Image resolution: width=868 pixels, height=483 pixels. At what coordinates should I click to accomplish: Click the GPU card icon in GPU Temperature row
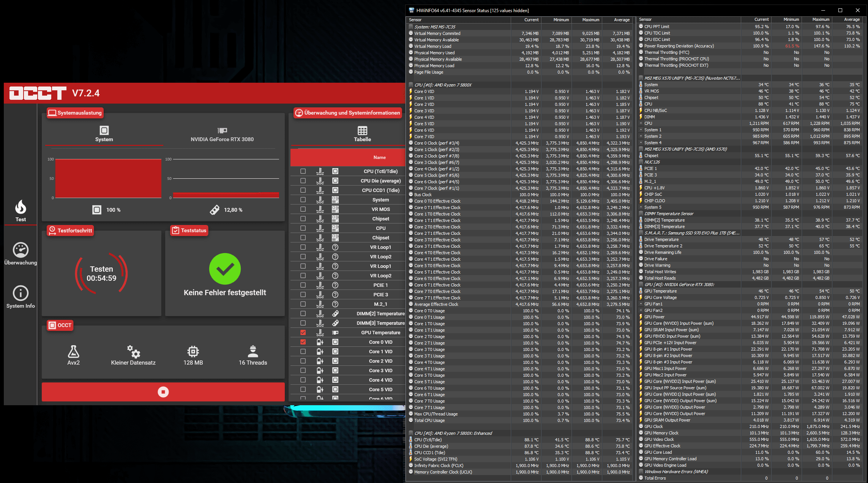tap(335, 332)
